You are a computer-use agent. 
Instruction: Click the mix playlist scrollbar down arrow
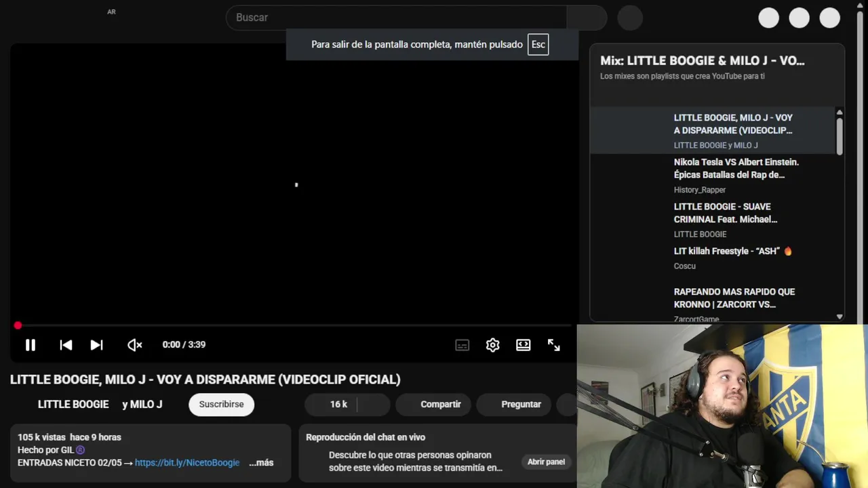click(840, 317)
